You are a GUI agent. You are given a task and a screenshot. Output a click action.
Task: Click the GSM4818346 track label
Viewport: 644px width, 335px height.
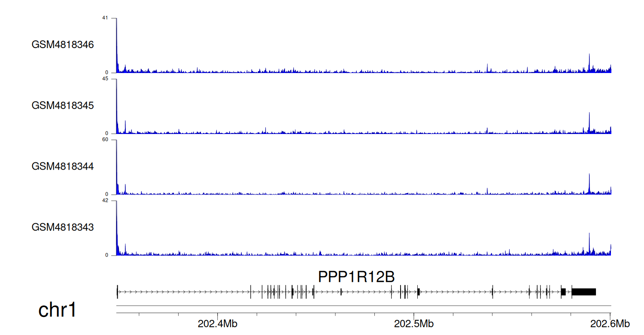(63, 45)
